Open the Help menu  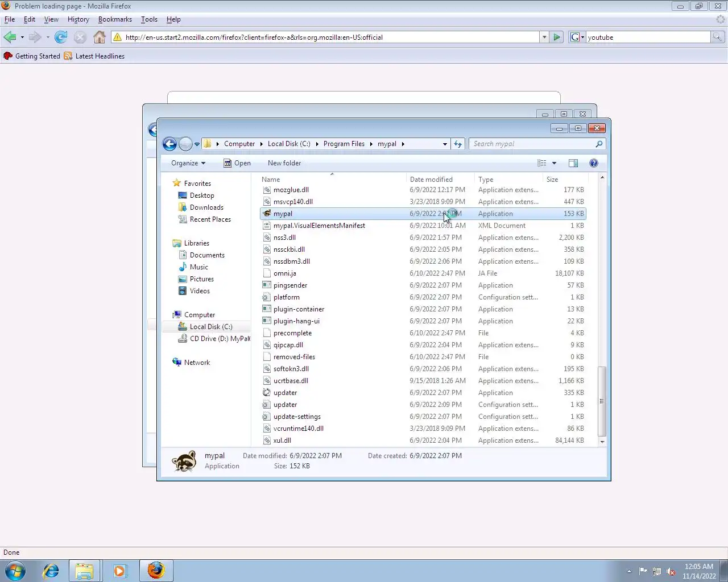coord(173,19)
